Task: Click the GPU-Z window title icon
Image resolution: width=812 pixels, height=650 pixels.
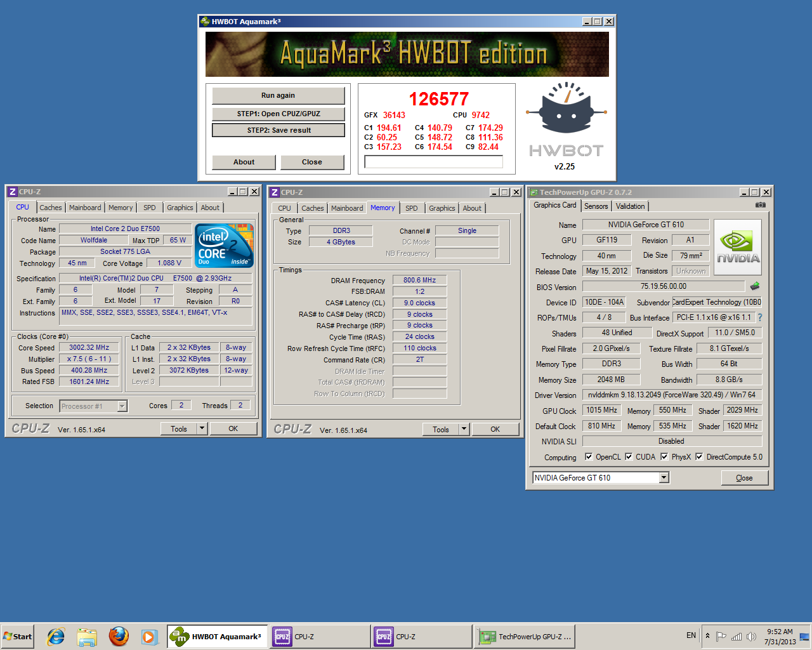Action: [x=534, y=192]
